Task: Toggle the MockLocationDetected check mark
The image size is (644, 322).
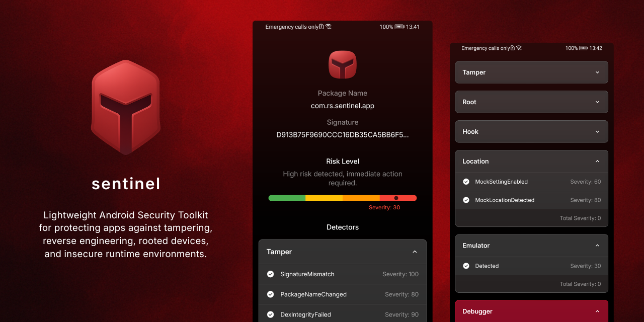Action: point(466,200)
